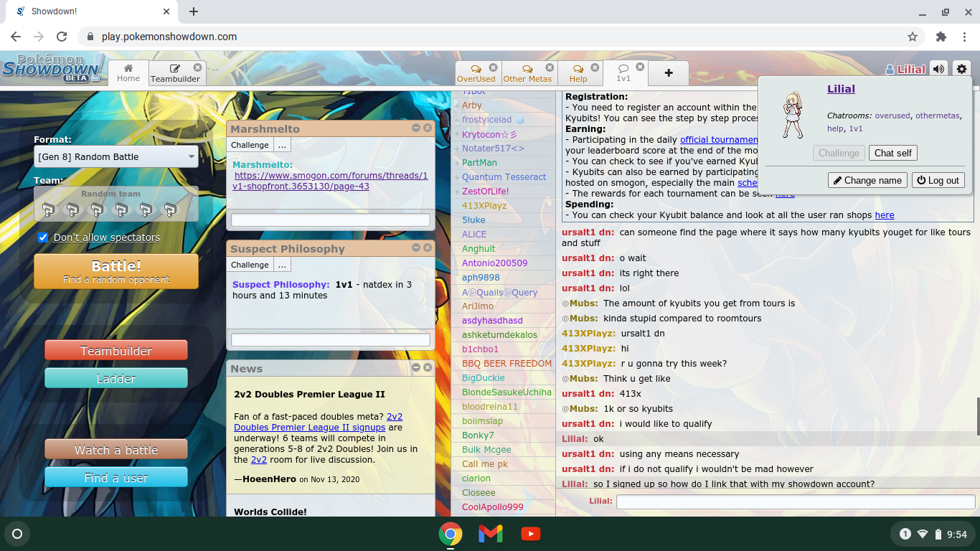Close the OverUsed chatroom tab
980x551 pixels.
pyautogui.click(x=494, y=67)
